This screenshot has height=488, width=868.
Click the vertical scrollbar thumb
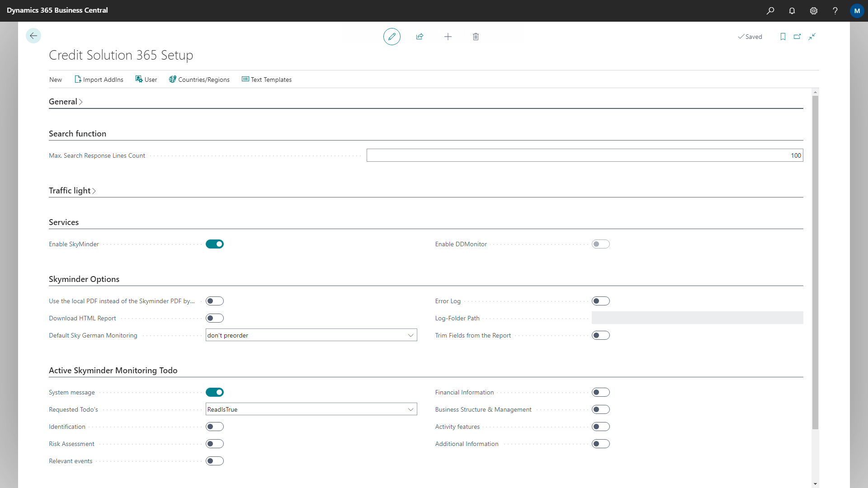[x=815, y=262]
